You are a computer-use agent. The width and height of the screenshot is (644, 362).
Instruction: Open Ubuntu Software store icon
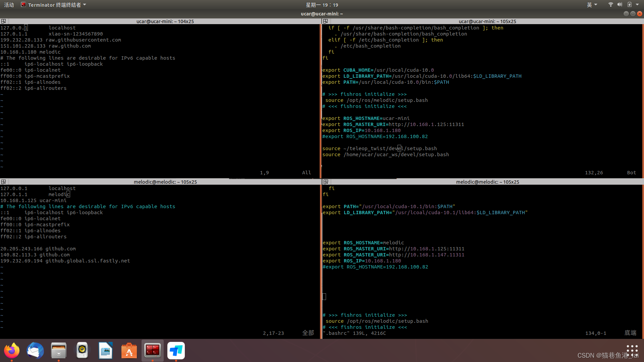pos(129,351)
